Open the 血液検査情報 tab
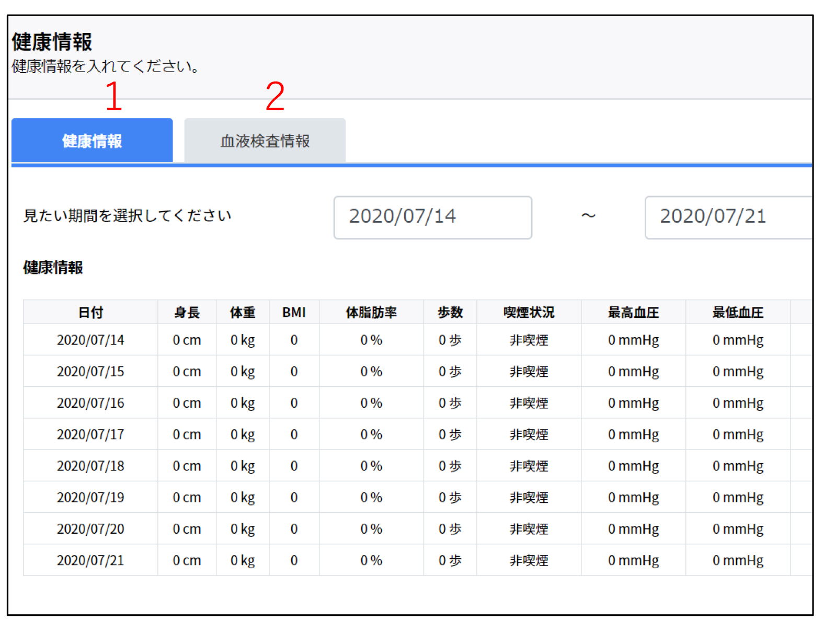The width and height of the screenshot is (824, 644). tap(265, 140)
